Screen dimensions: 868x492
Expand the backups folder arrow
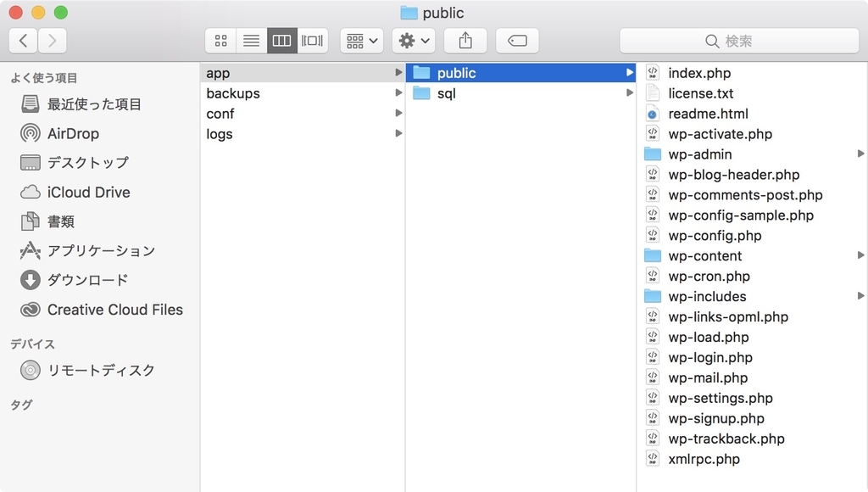[398, 92]
